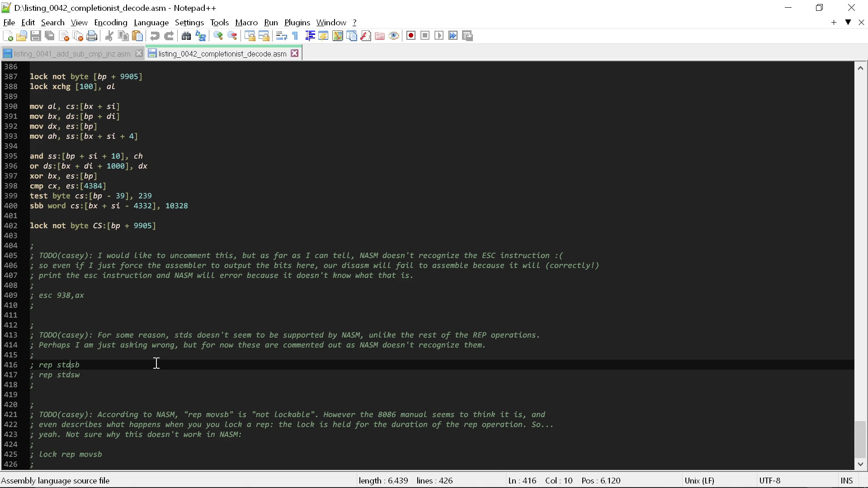
Task: Undo the last edit
Action: [x=155, y=36]
